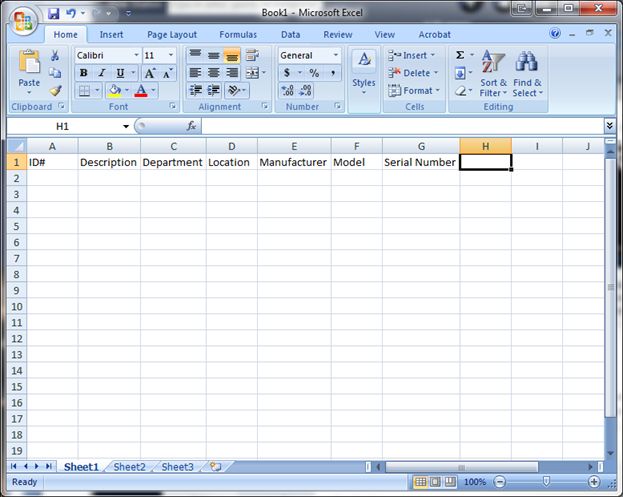Align text left

point(195,73)
